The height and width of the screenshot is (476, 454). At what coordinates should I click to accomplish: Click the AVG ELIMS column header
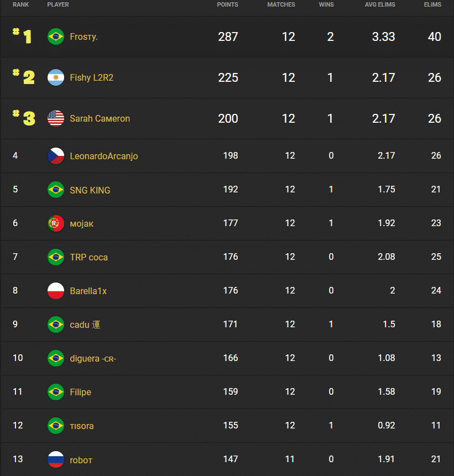(x=380, y=4)
